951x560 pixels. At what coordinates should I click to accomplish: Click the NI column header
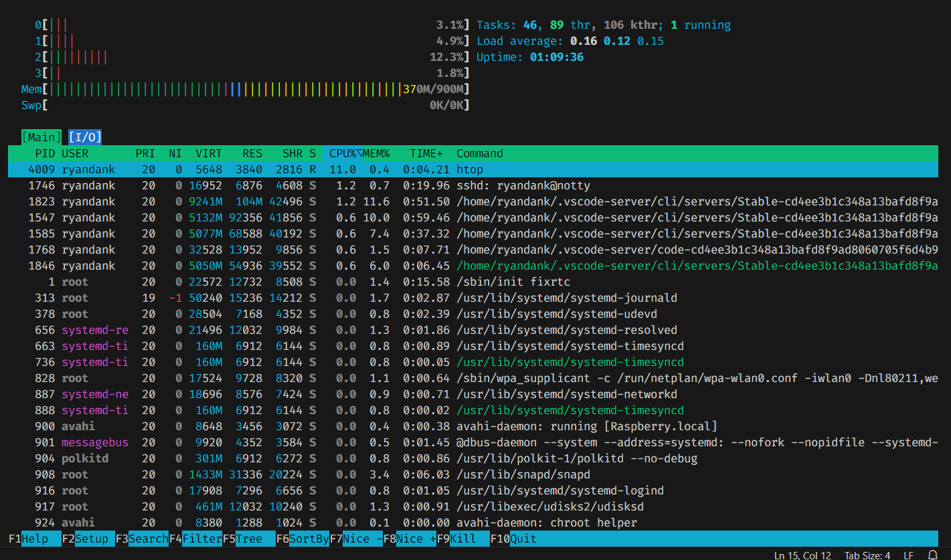point(175,153)
